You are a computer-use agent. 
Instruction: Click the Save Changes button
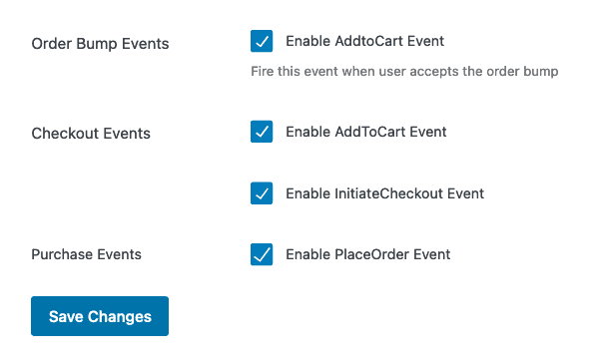click(x=100, y=316)
